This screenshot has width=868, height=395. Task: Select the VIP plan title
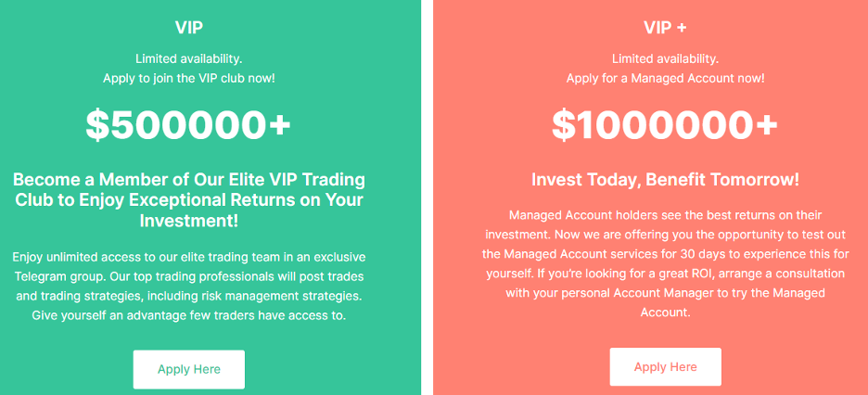tap(189, 28)
